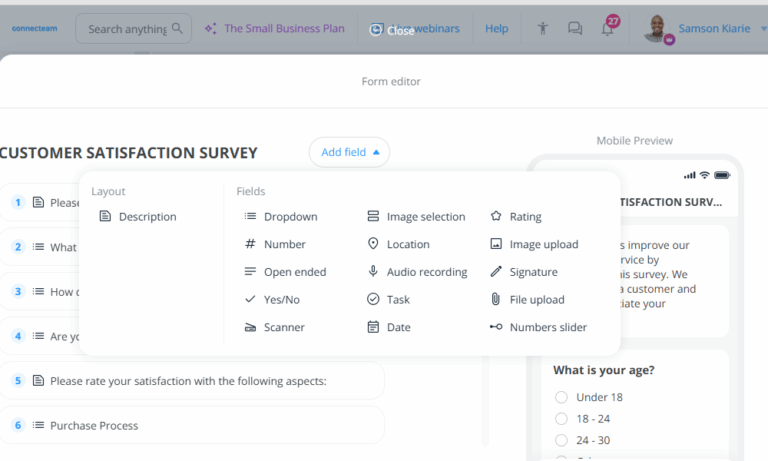The width and height of the screenshot is (768, 461).
Task: Click the Signature pen icon
Action: [496, 271]
